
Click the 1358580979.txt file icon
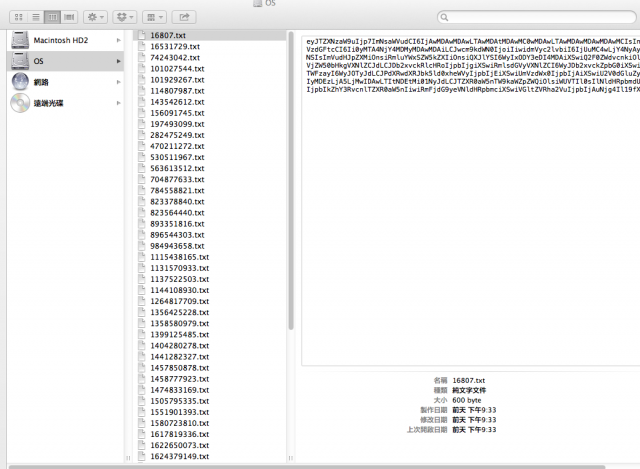(142, 323)
